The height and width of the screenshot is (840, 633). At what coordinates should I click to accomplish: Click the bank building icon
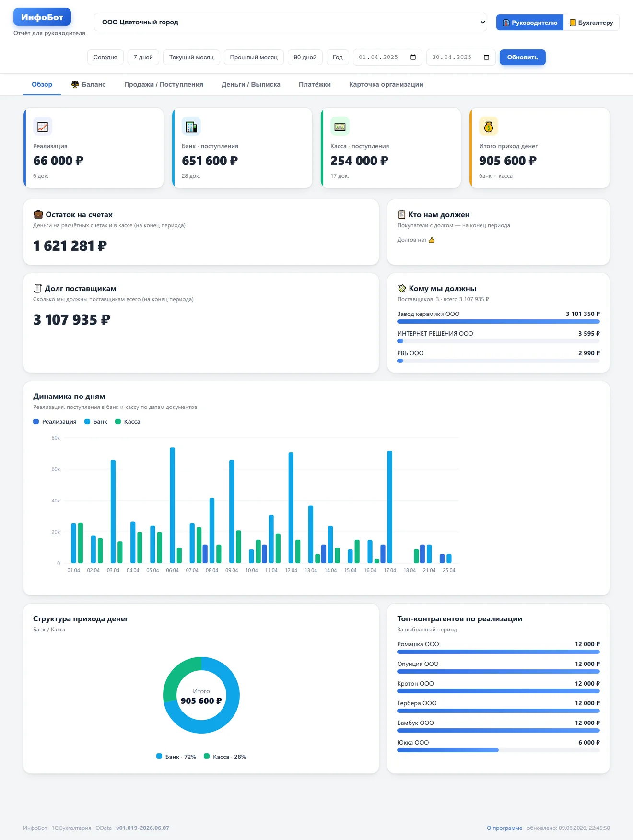point(191,127)
